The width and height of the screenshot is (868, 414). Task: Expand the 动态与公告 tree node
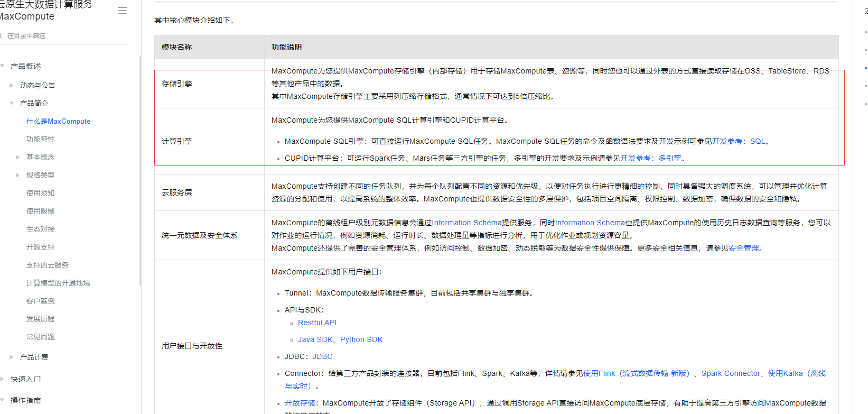(12, 85)
